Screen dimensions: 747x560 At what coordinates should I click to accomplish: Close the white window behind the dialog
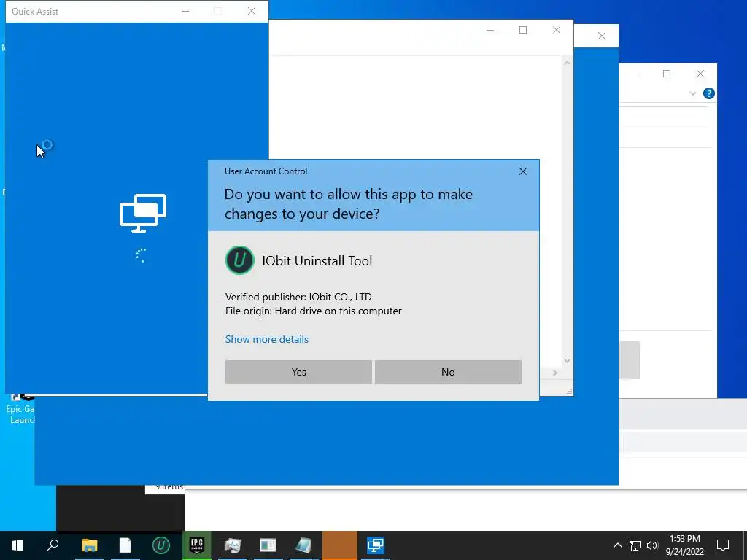point(556,30)
